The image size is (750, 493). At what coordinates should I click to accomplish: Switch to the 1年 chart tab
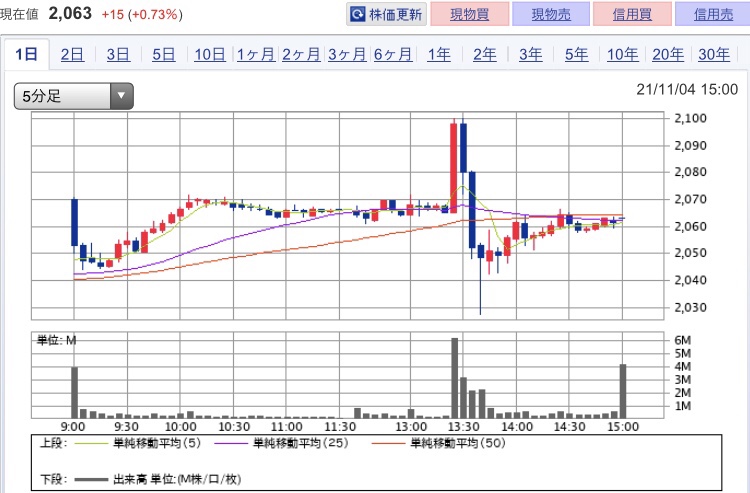coord(439,55)
